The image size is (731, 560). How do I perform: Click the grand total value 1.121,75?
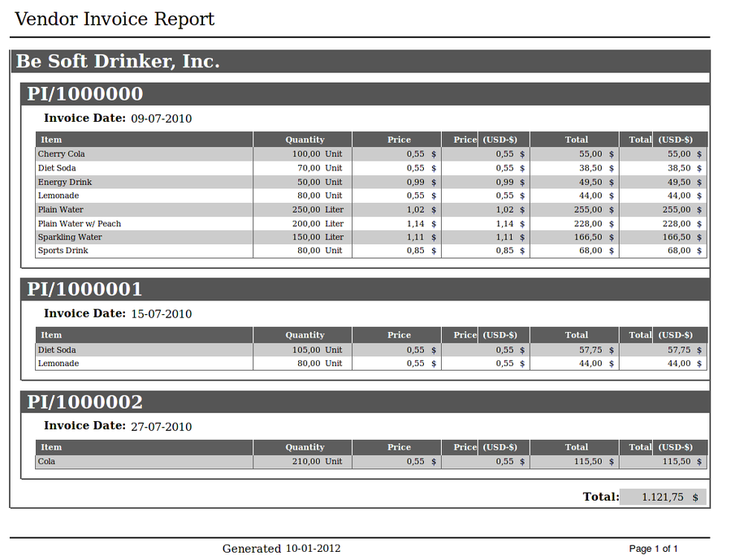663,498
